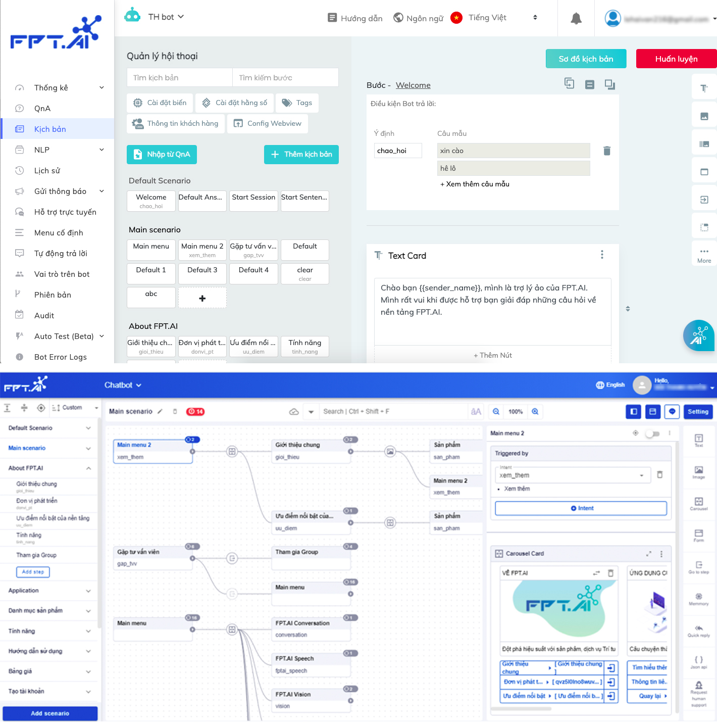Open the xem_them intent dropdown
Screen dimensions: 717x728
[572, 475]
